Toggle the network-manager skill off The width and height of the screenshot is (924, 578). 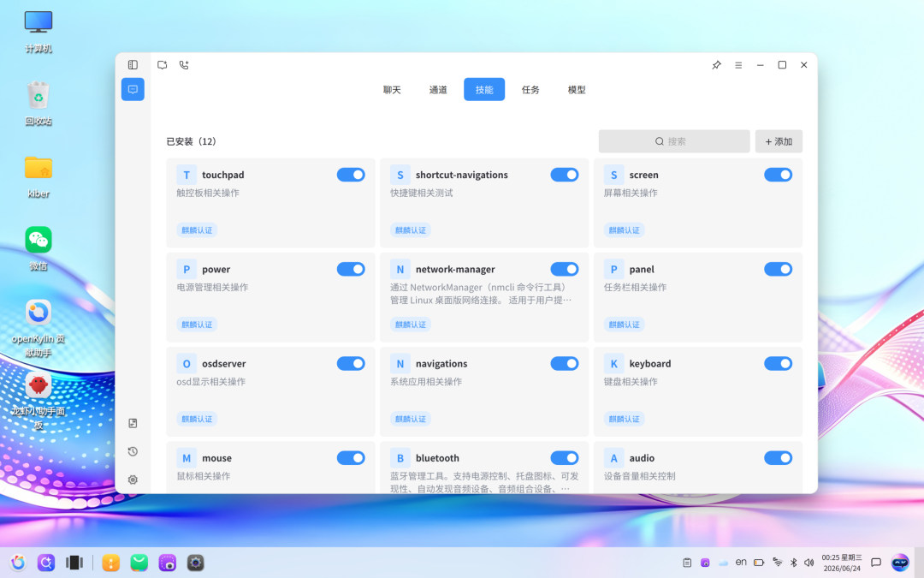(565, 269)
